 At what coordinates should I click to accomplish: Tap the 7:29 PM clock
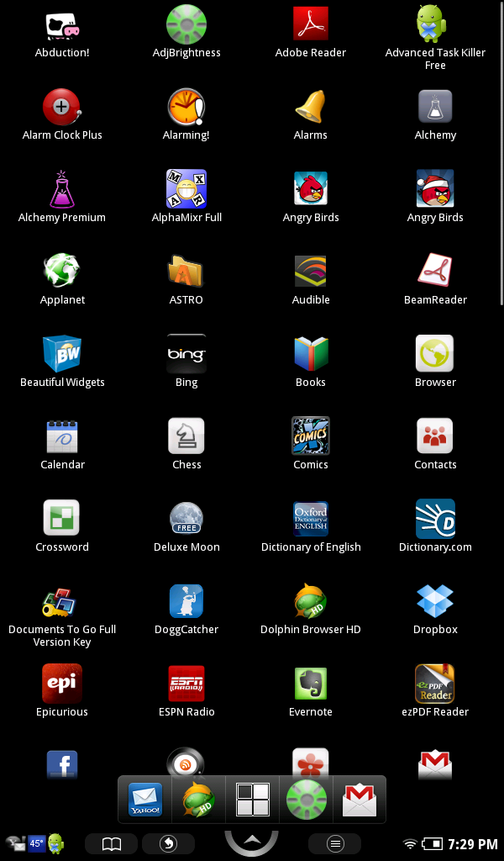[x=473, y=844]
